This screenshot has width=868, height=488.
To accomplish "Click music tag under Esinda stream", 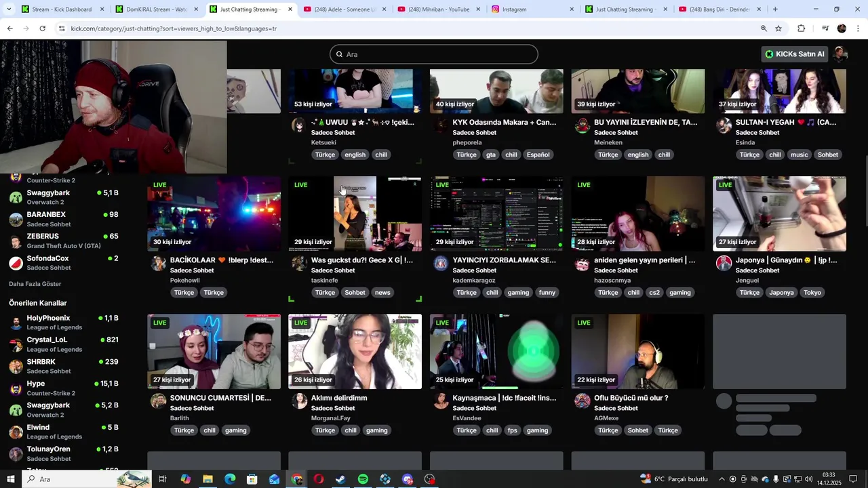I will point(800,155).
